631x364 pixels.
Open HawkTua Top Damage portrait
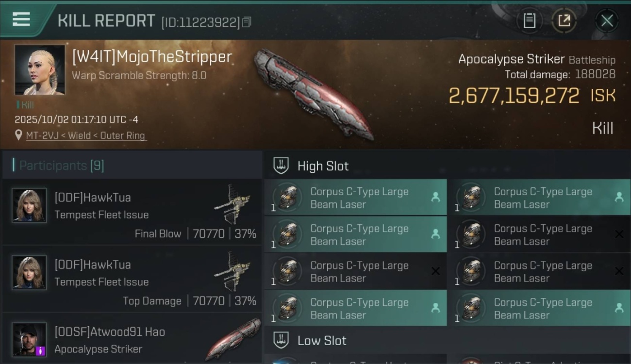coord(29,273)
